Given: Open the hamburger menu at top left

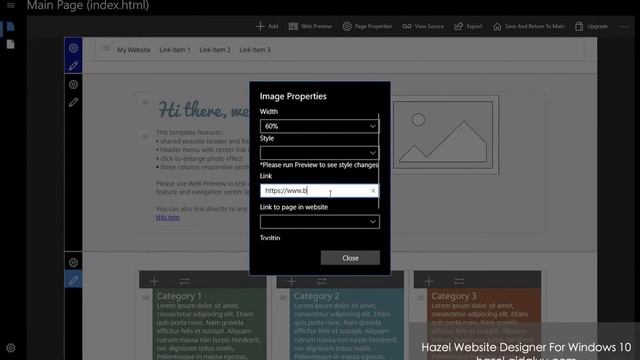Looking at the screenshot, I should [11, 5].
